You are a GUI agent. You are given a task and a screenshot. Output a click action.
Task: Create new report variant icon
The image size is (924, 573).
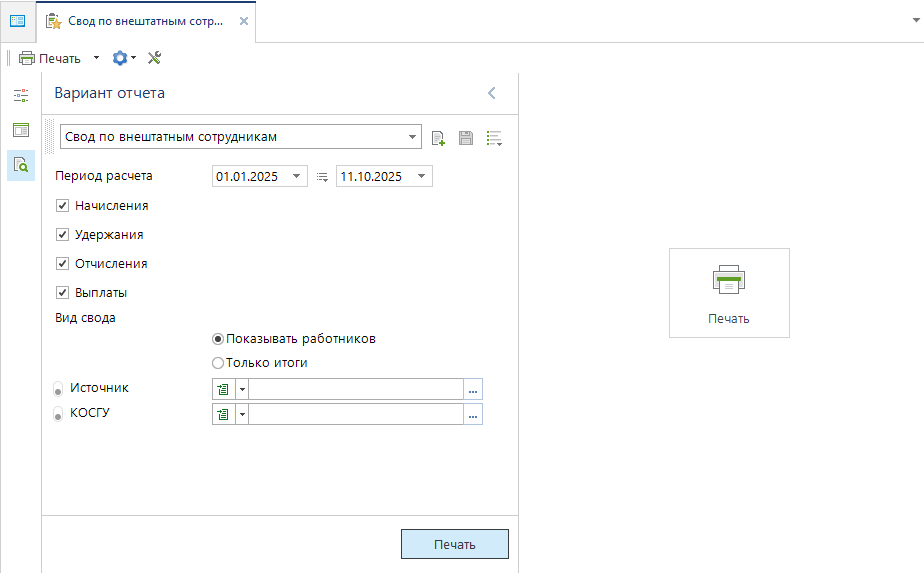click(438, 138)
